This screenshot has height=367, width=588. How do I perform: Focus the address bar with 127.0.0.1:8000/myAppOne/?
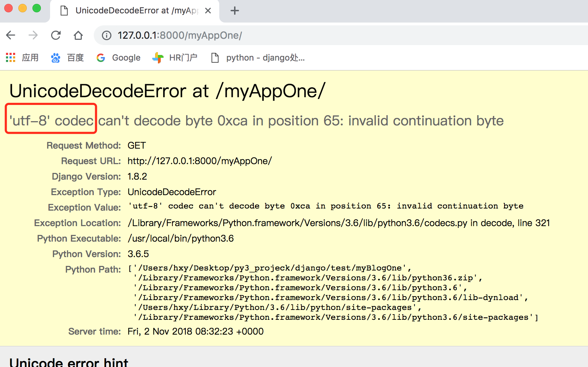tap(340, 35)
